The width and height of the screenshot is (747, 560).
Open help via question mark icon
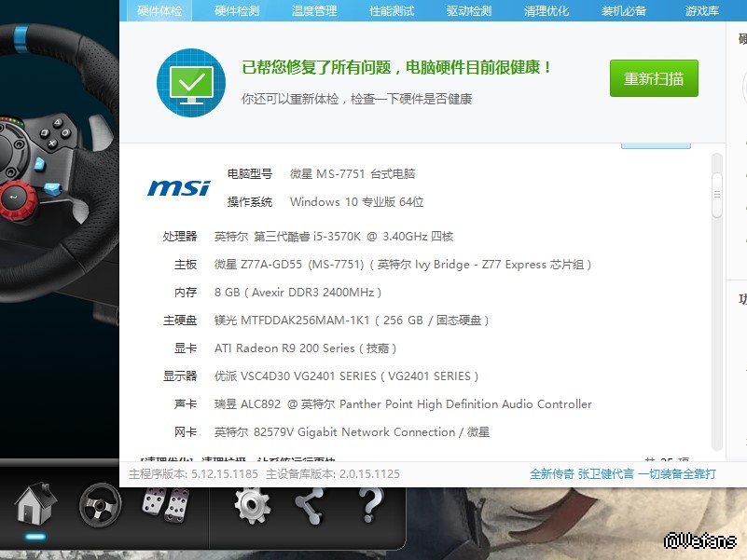pyautogui.click(x=370, y=505)
